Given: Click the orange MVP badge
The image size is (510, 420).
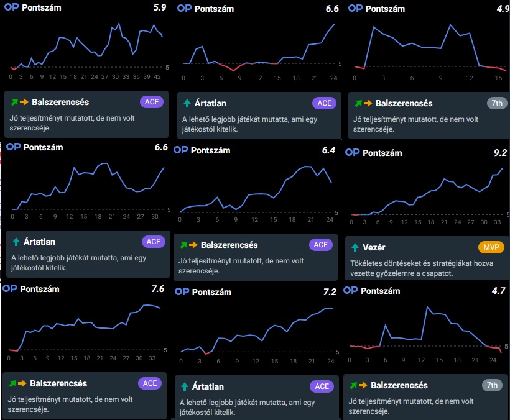Looking at the screenshot, I should tap(491, 247).
